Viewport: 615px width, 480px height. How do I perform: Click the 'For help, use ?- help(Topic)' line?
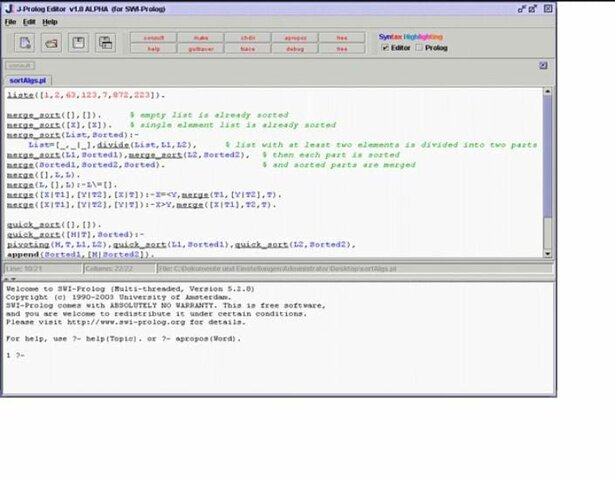124,338
